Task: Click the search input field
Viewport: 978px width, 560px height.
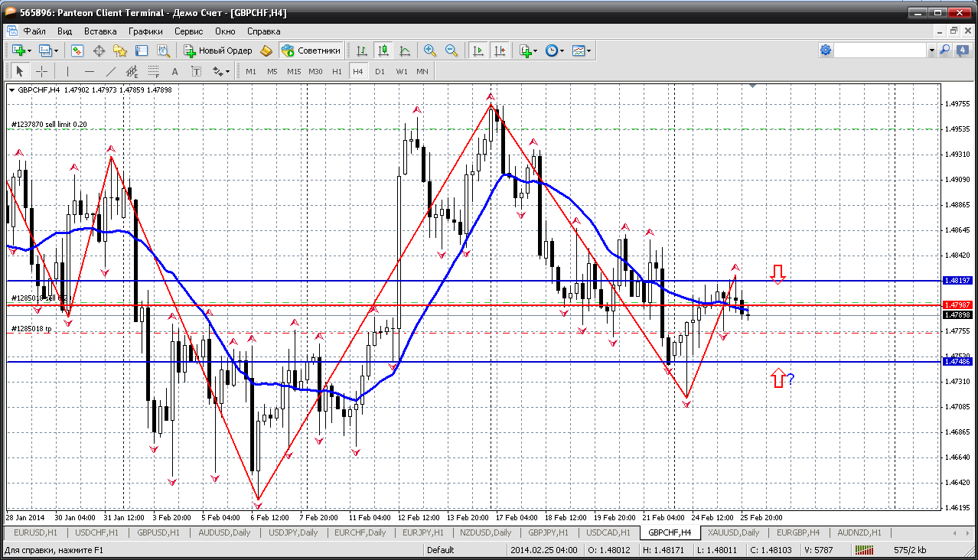Action: click(880, 50)
